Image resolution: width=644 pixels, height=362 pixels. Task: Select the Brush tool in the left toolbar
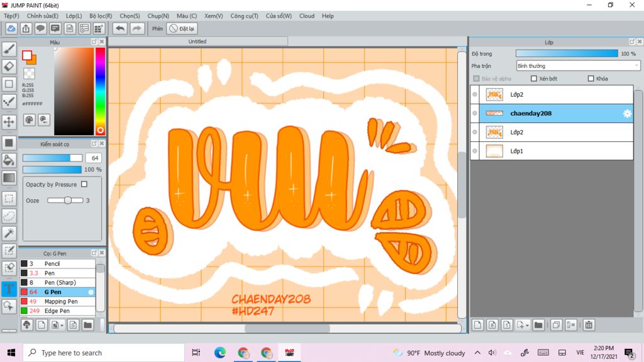[x=9, y=49]
